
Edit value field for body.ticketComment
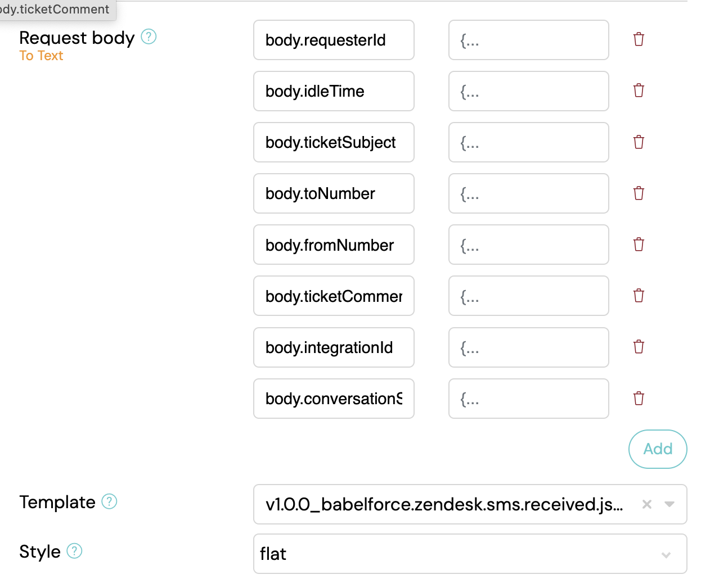(529, 296)
